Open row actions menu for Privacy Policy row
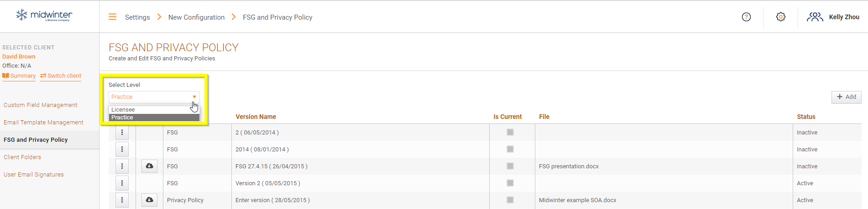 pos(122,200)
